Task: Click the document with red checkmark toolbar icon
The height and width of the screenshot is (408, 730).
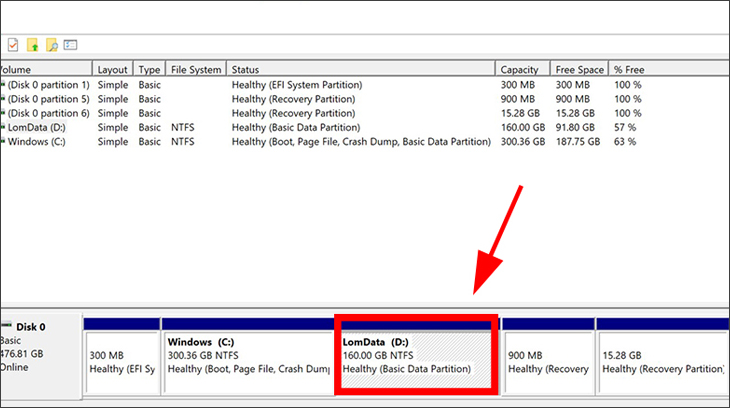Action: point(13,45)
